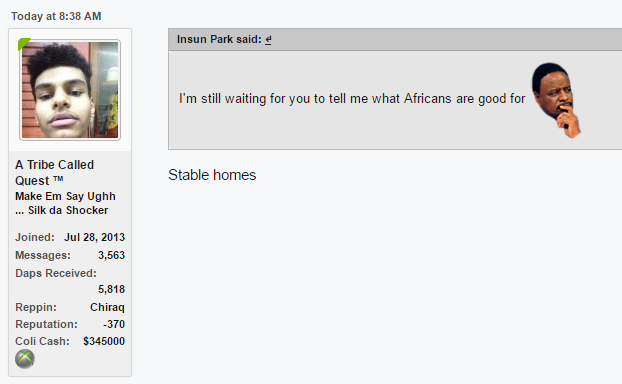The height and width of the screenshot is (384, 622).
Task: Click the Coli Cash amount $345000
Action: coord(104,341)
